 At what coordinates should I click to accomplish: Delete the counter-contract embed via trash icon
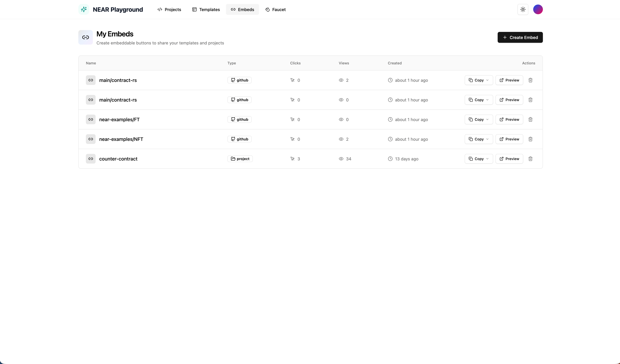point(530,159)
